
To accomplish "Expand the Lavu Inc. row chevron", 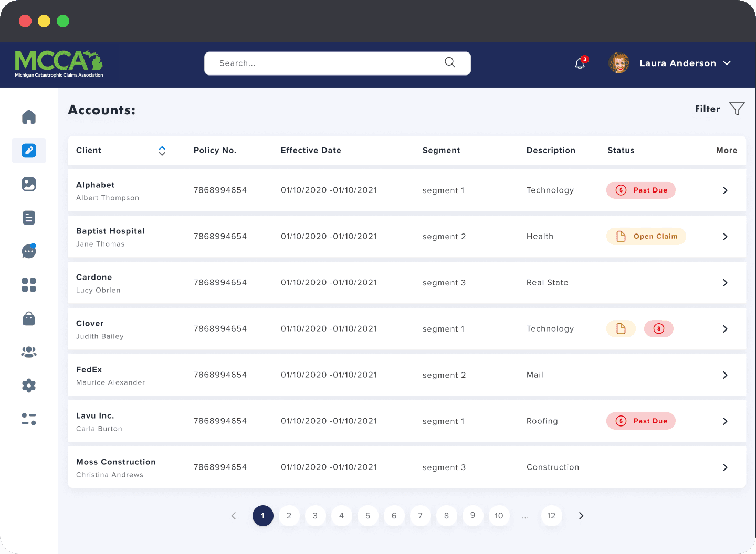I will tap(725, 421).
